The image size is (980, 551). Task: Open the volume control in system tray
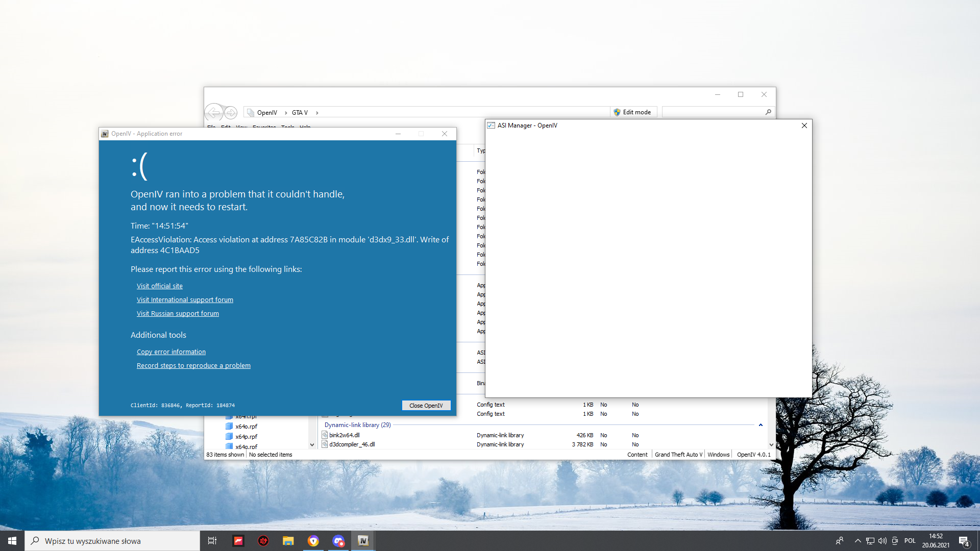coord(883,541)
